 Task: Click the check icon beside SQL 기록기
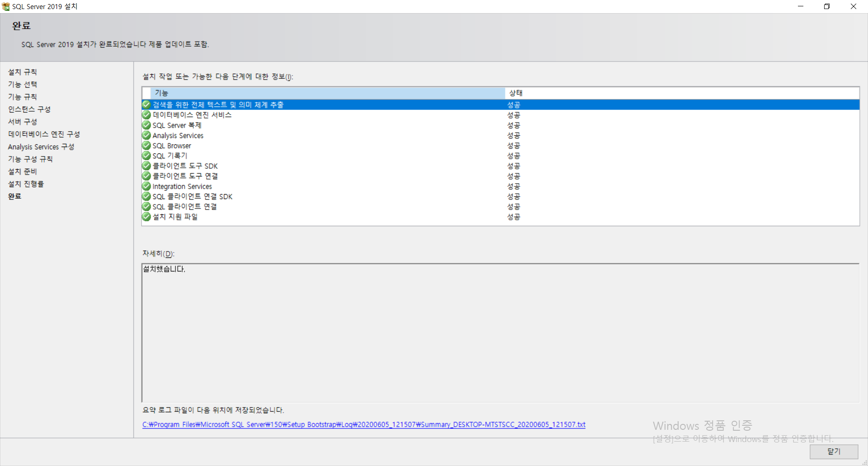pyautogui.click(x=146, y=156)
